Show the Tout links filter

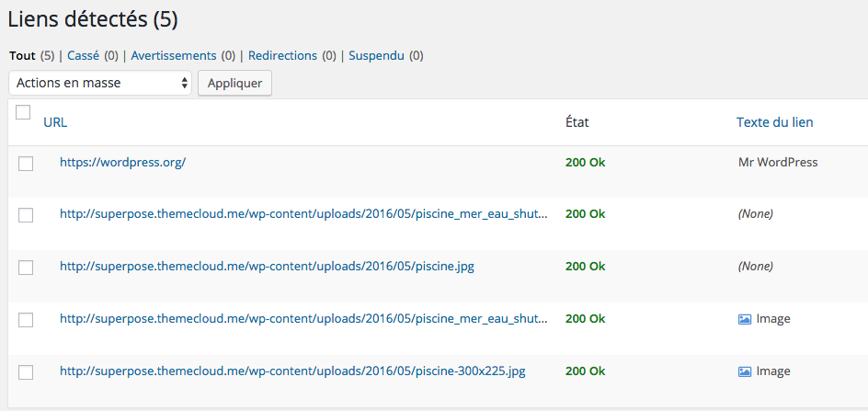coord(23,56)
